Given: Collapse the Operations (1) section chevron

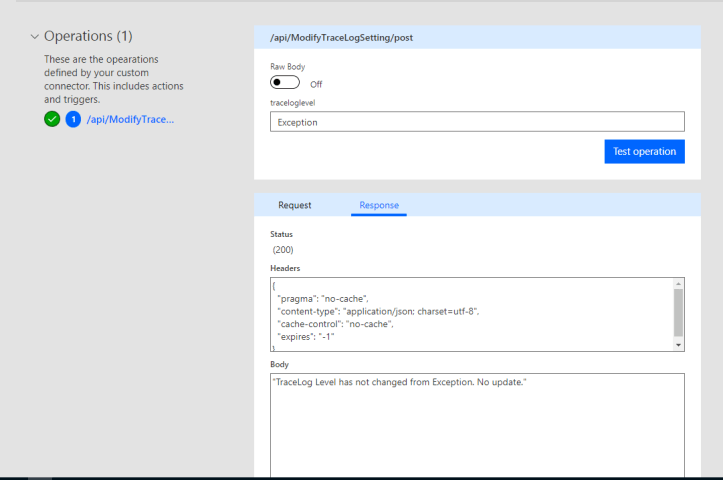Looking at the screenshot, I should tap(34, 36).
